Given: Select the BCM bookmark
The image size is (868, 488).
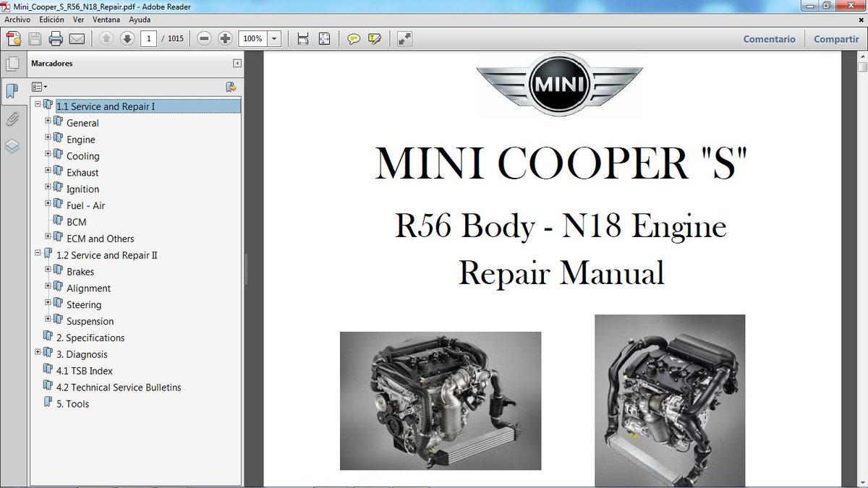Looking at the screenshot, I should pyautogui.click(x=76, y=222).
